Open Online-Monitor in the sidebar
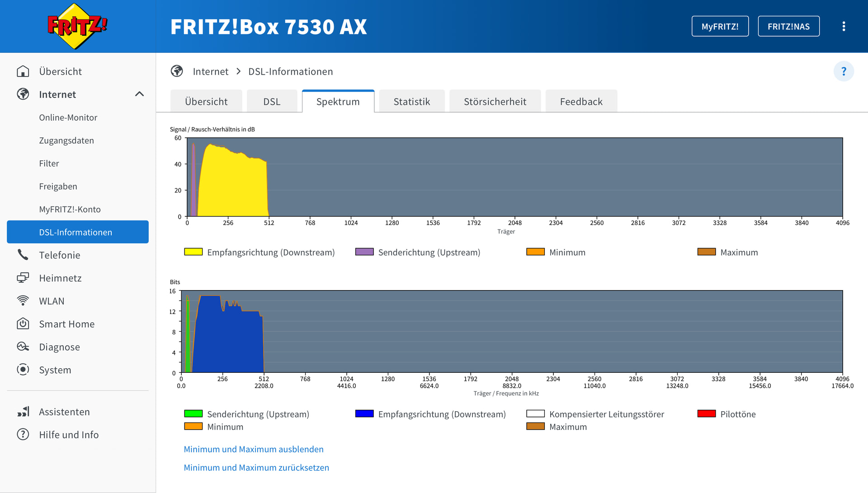This screenshot has width=868, height=493. (x=78, y=117)
